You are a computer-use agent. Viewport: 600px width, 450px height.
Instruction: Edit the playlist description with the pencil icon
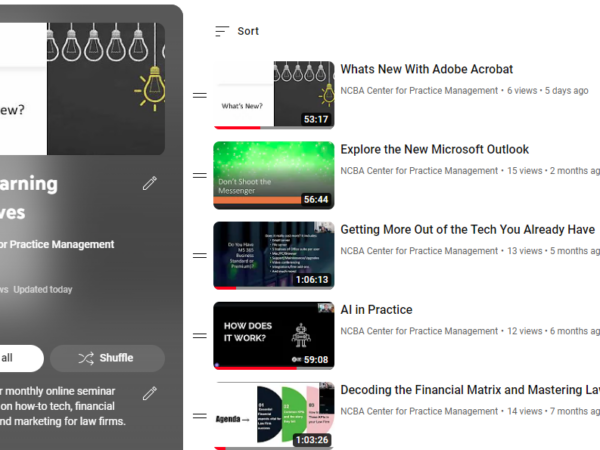(x=150, y=393)
